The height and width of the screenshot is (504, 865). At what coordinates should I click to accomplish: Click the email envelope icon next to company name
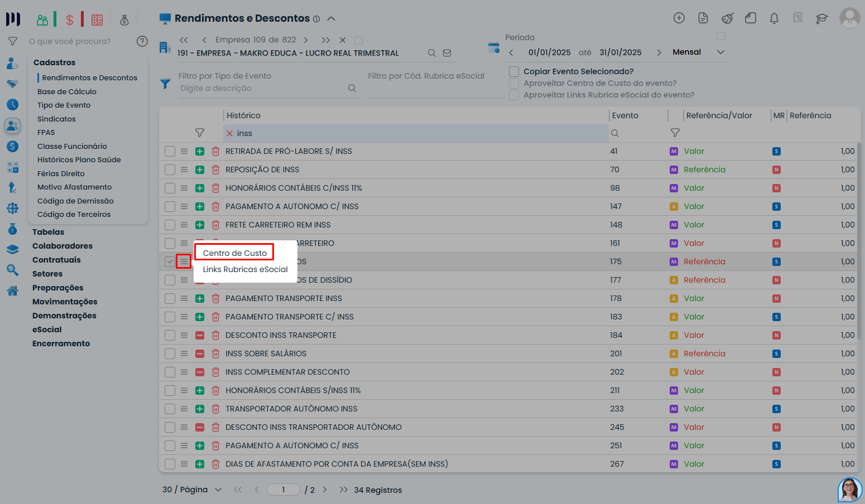447,53
